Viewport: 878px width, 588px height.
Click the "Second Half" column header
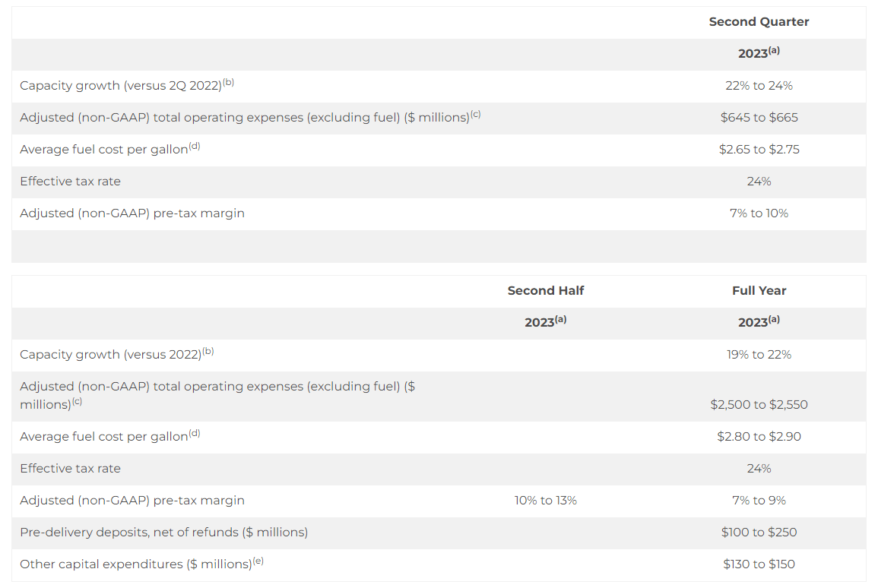click(x=546, y=291)
